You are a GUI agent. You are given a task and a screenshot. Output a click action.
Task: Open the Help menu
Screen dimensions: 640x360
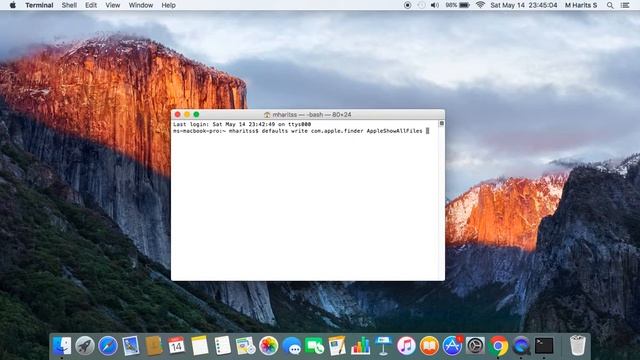[x=168, y=5]
